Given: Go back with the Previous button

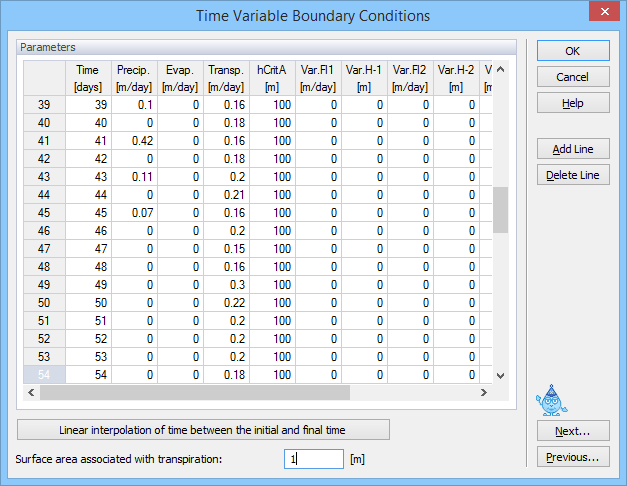Looking at the screenshot, I should [573, 457].
